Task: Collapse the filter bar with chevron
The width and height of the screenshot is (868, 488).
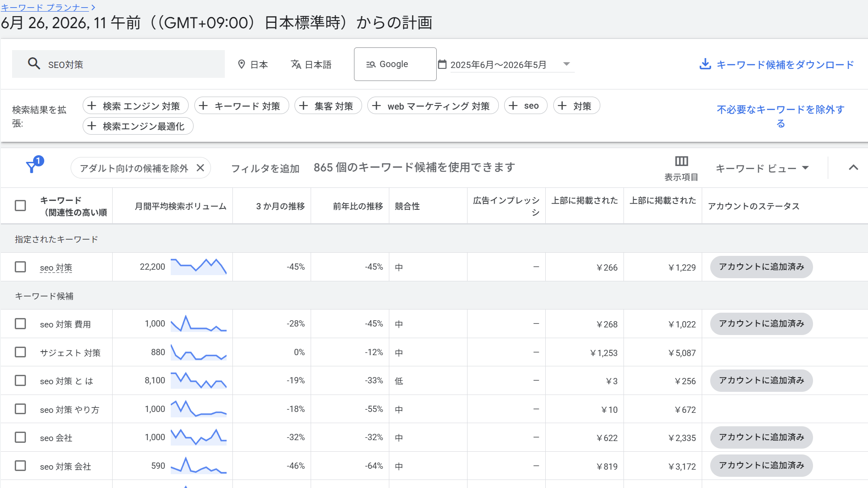Action: [x=853, y=168]
